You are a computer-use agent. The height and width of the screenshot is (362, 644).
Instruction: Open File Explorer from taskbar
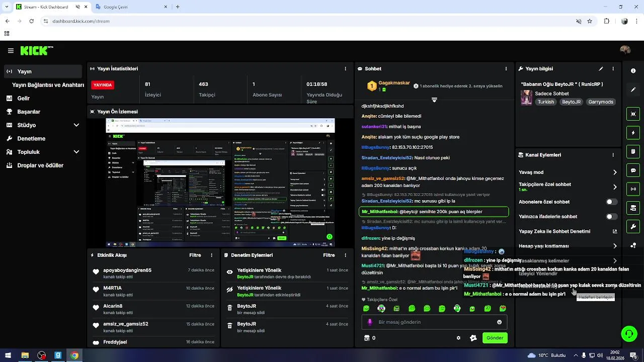25,355
